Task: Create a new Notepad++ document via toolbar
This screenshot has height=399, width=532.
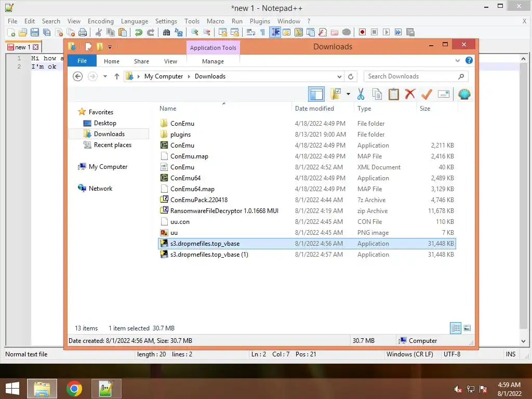Action: (11, 32)
